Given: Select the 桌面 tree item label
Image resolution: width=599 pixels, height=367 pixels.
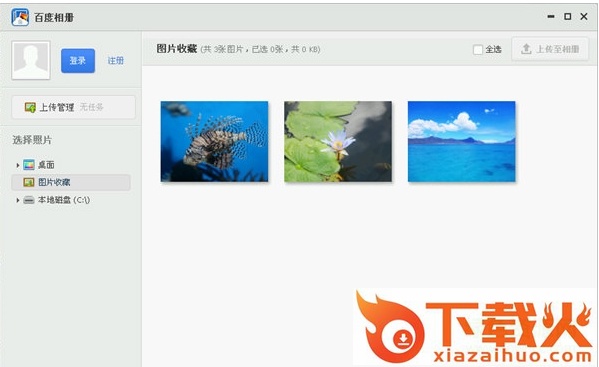Looking at the screenshot, I should [46, 165].
